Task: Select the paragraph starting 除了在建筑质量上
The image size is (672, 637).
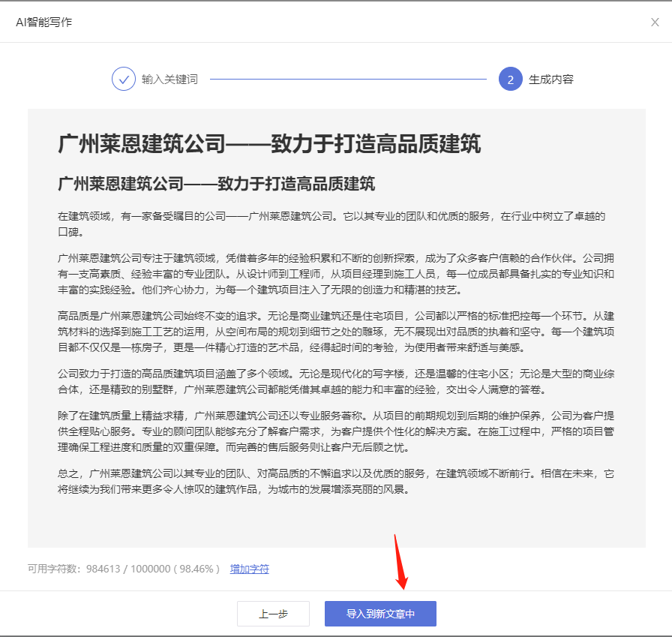Action: click(x=336, y=431)
